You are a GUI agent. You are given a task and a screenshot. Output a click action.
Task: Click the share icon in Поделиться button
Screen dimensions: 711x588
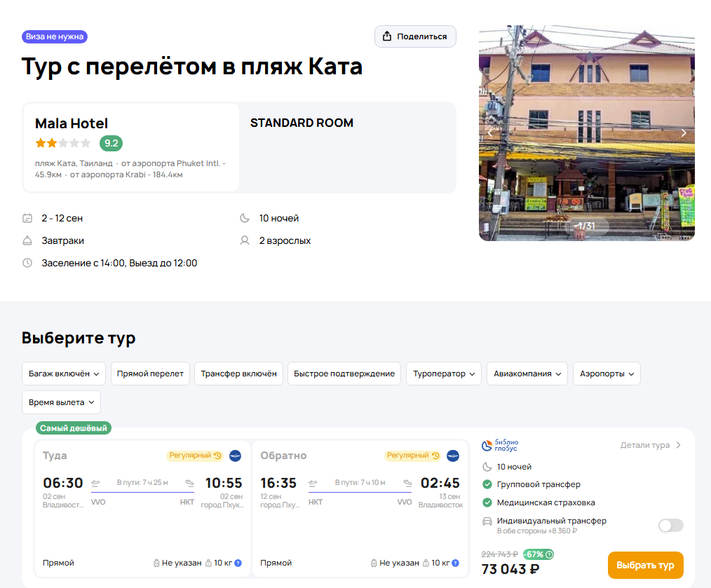click(x=387, y=36)
